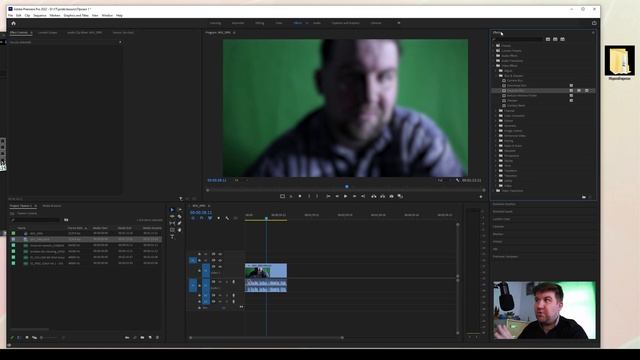Open the Window menu
This screenshot has height=360, width=640.
[x=107, y=16]
